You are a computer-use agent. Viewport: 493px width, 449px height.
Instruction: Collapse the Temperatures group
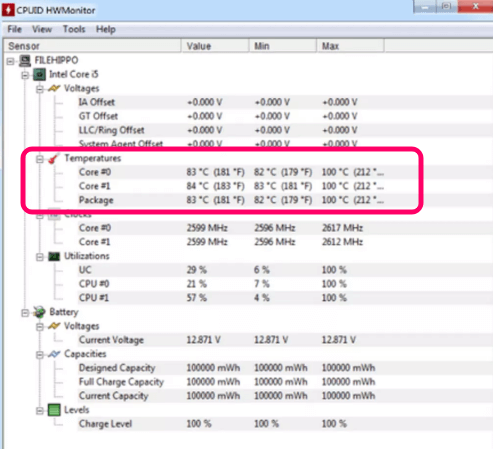(40, 159)
